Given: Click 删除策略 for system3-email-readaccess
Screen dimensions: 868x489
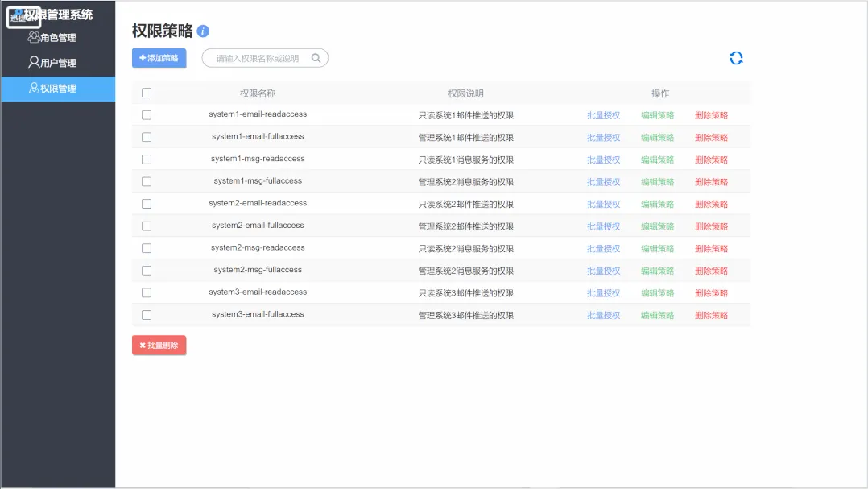Looking at the screenshot, I should [x=711, y=293].
